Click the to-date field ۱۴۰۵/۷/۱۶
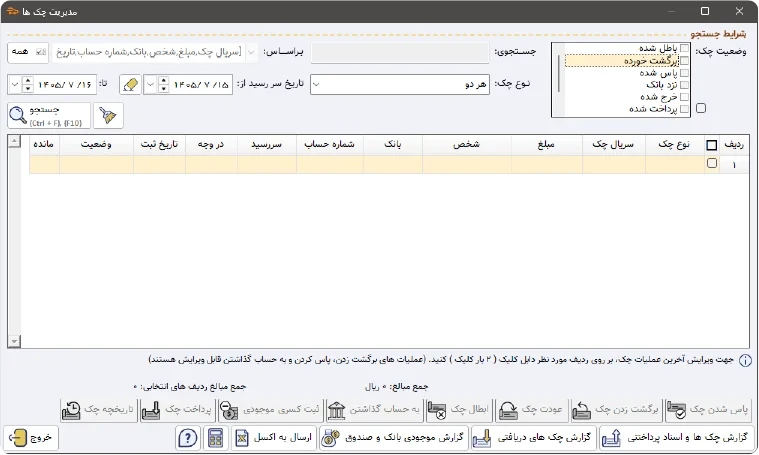Image resolution: width=759 pixels, height=455 pixels. click(65, 85)
